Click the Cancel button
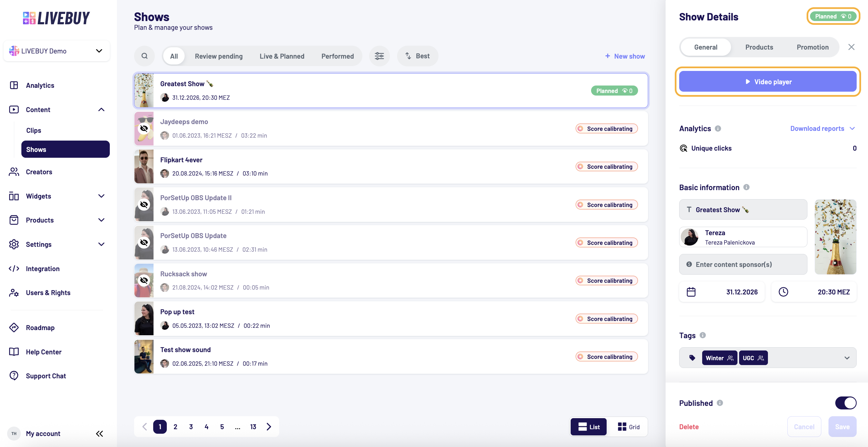 pyautogui.click(x=804, y=427)
